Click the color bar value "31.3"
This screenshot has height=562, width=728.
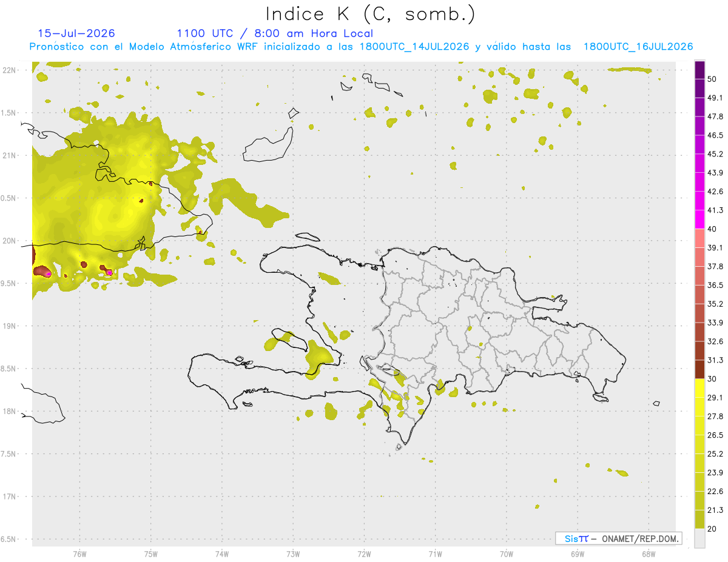click(x=715, y=360)
